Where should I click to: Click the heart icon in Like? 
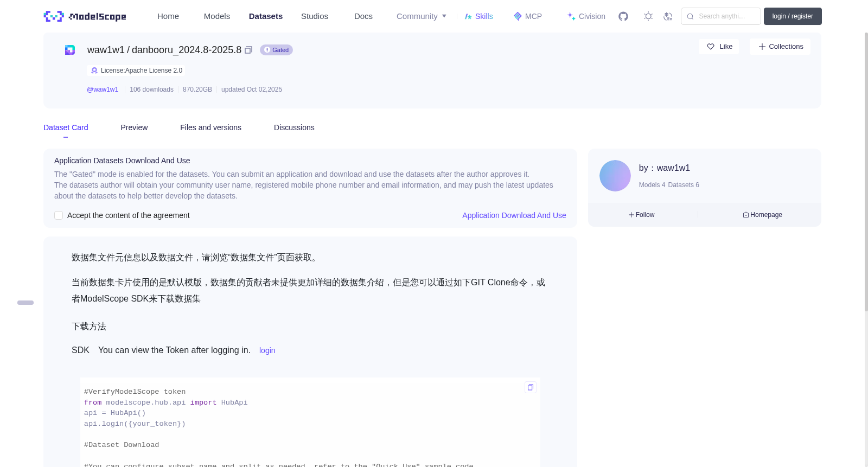click(x=711, y=47)
